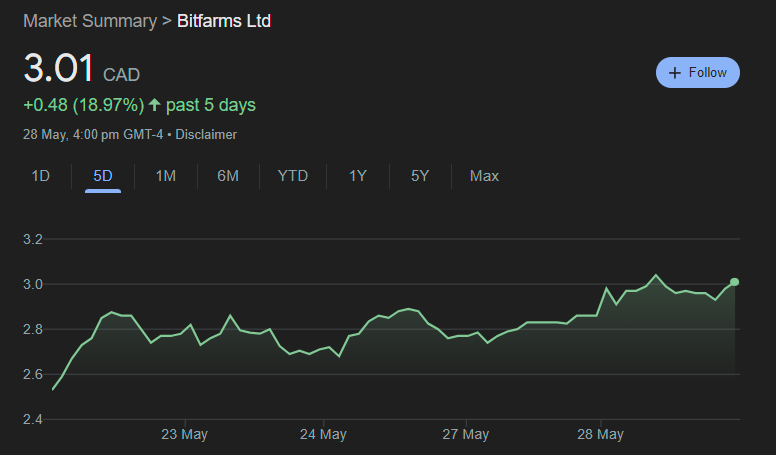The width and height of the screenshot is (776, 455).
Task: Switch to the 5Y chart range
Action: coord(420,176)
